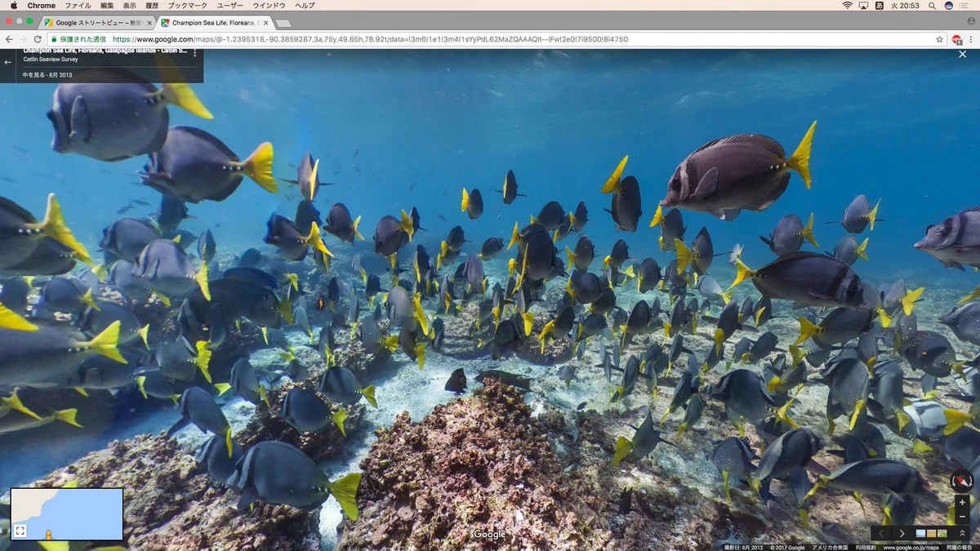This screenshot has width=980, height=551.
Task: Open the Chrome application menu
Action: pos(41,6)
